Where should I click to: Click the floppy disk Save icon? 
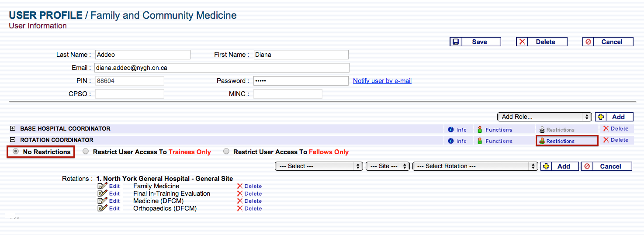coord(456,42)
